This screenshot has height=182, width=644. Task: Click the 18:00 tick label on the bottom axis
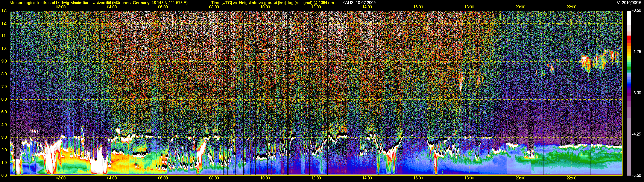(x=469, y=178)
